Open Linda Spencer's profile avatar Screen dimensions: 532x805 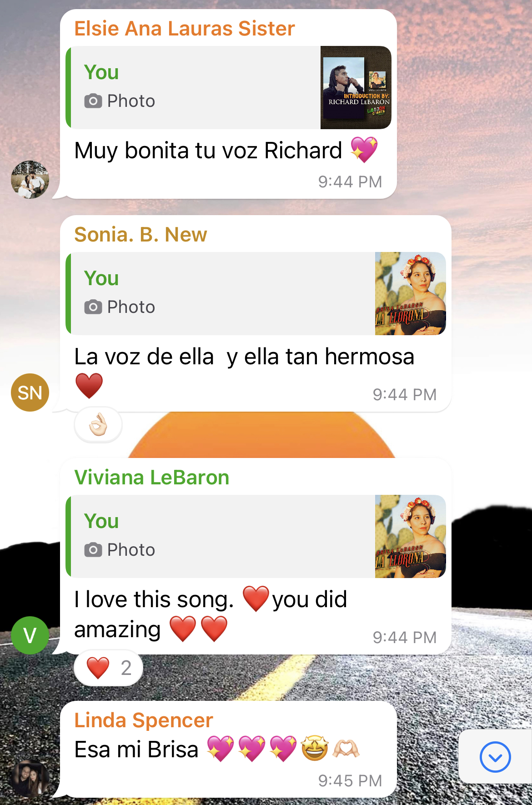click(30, 779)
